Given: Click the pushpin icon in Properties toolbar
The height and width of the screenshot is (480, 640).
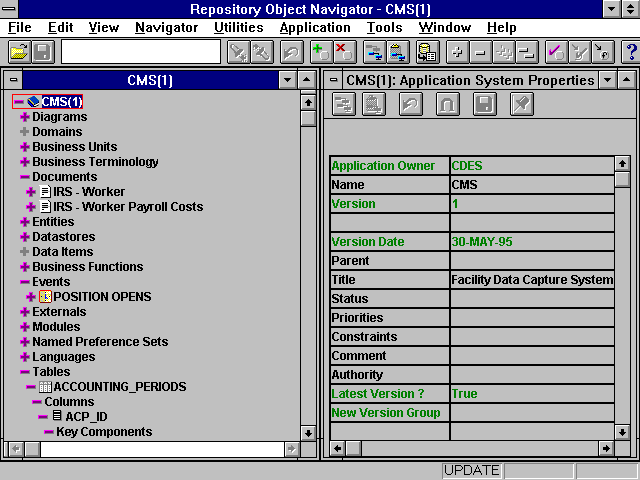Looking at the screenshot, I should point(521,104).
